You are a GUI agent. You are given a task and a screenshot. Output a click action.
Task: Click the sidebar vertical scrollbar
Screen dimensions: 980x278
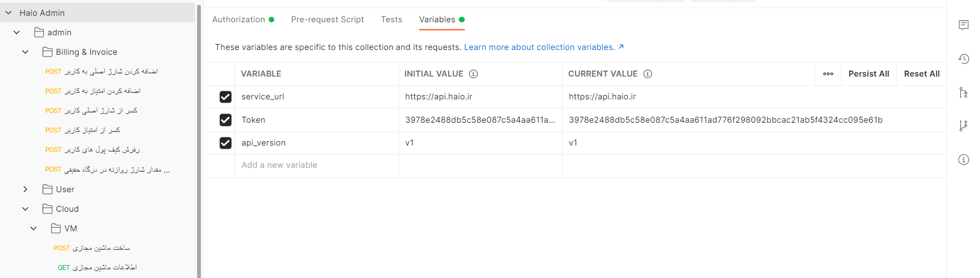(199, 141)
